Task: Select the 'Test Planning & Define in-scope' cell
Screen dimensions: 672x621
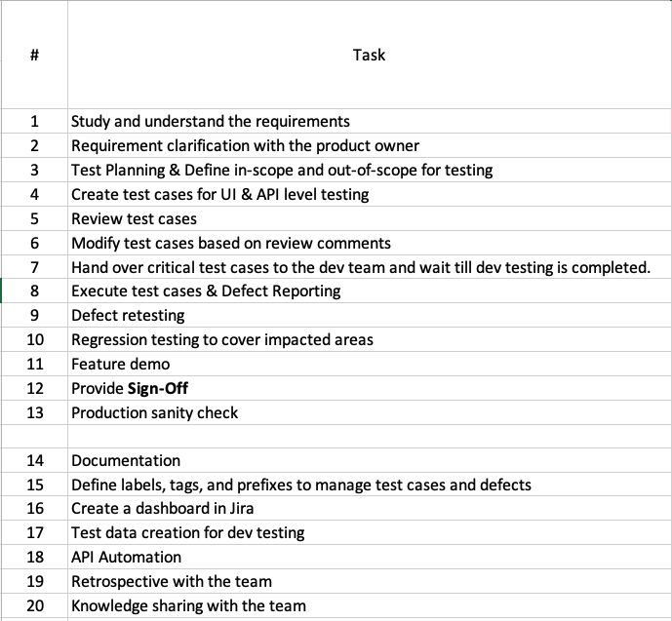Action: click(x=370, y=170)
